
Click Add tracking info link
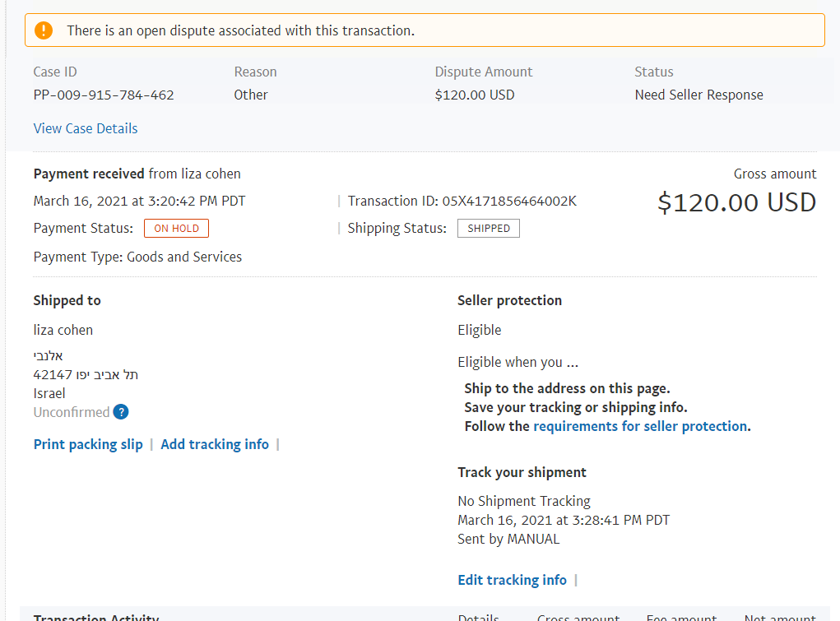coord(215,445)
